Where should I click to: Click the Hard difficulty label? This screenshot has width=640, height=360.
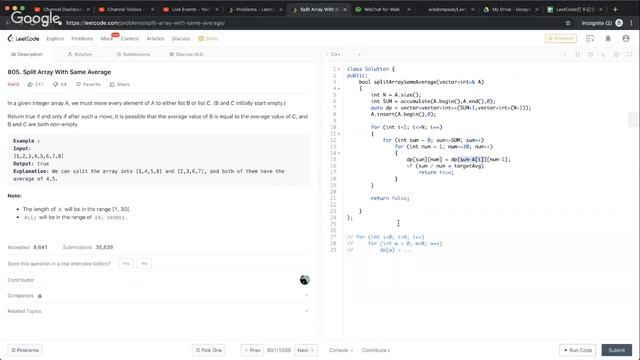pos(13,84)
